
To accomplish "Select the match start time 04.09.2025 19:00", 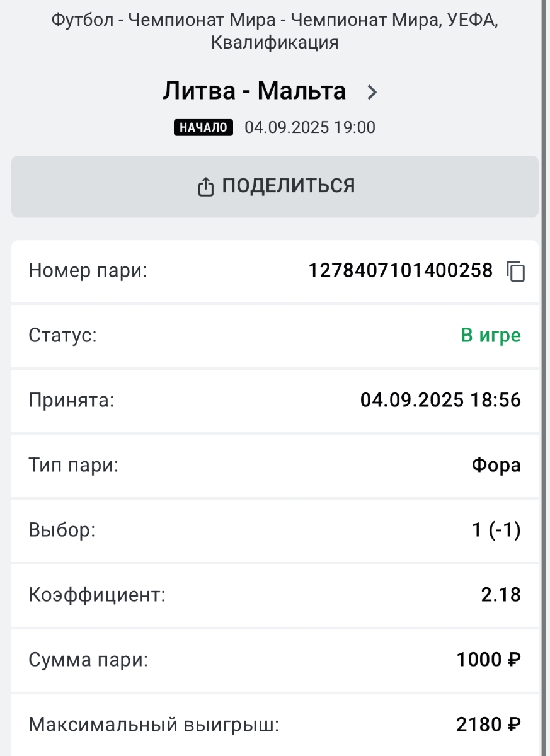I will pos(309,127).
